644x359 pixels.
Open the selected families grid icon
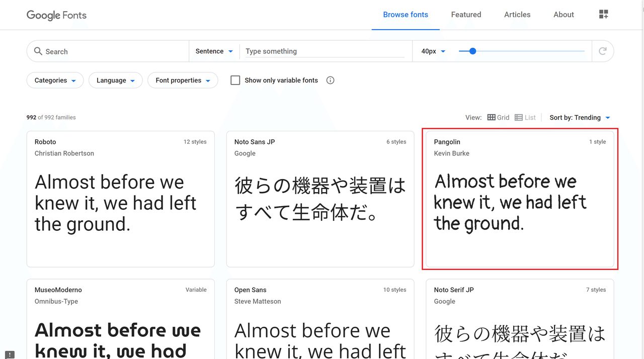(x=604, y=15)
